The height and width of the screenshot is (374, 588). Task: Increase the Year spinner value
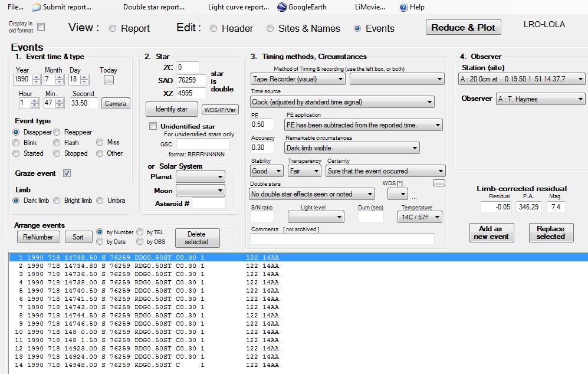35,77
